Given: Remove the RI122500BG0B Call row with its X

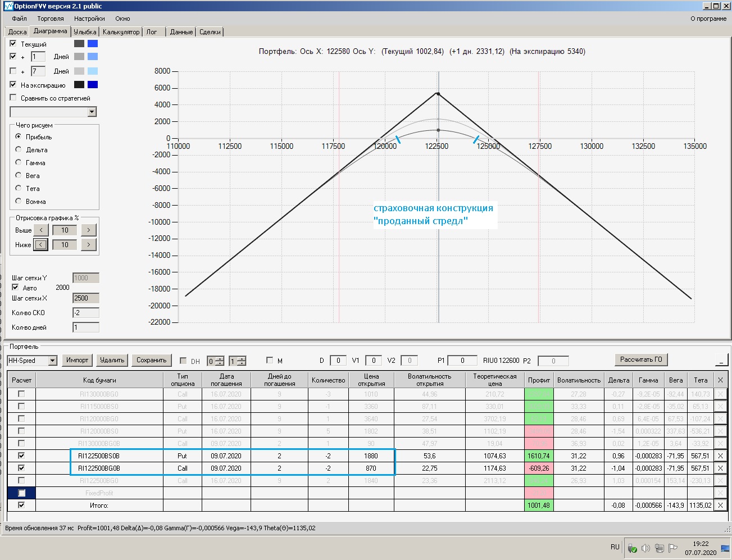Looking at the screenshot, I should (x=720, y=468).
